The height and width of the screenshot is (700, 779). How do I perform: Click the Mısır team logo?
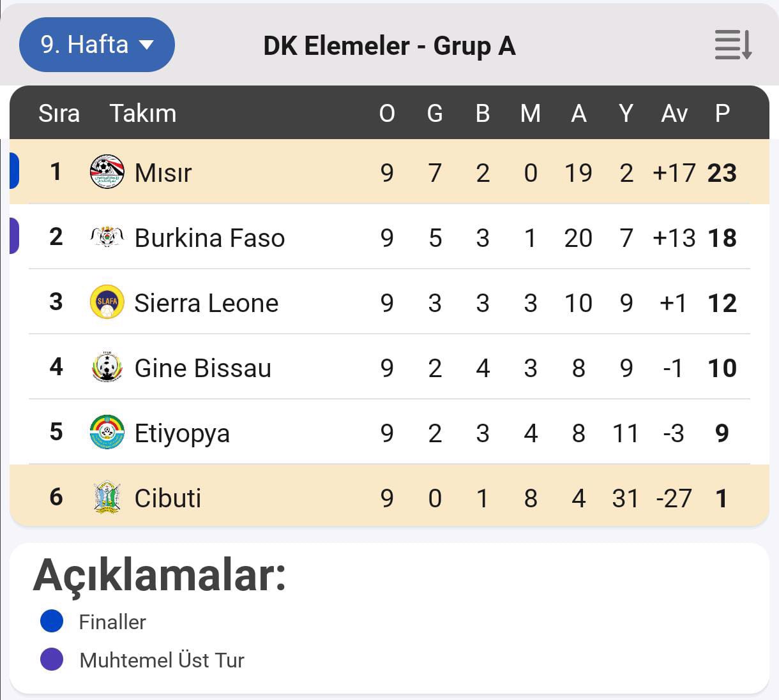pos(107,172)
